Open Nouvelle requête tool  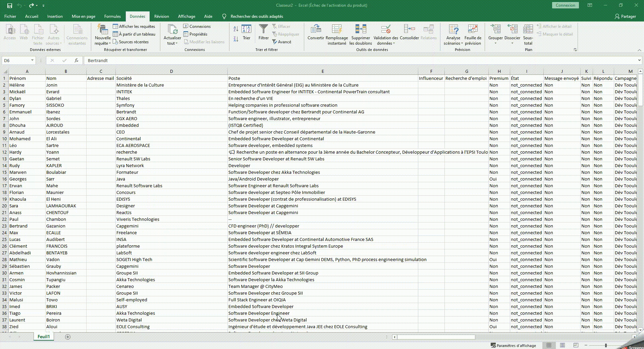[103, 34]
